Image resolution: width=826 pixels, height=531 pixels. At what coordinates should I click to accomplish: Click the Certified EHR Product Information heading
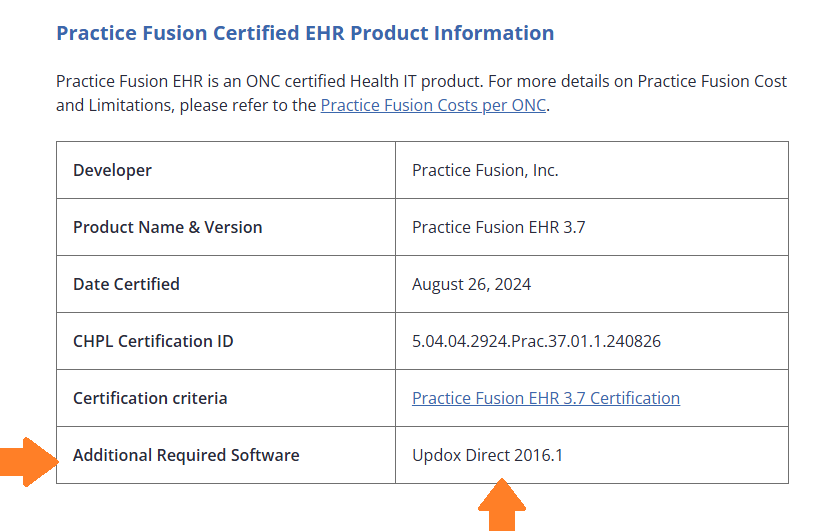305,33
